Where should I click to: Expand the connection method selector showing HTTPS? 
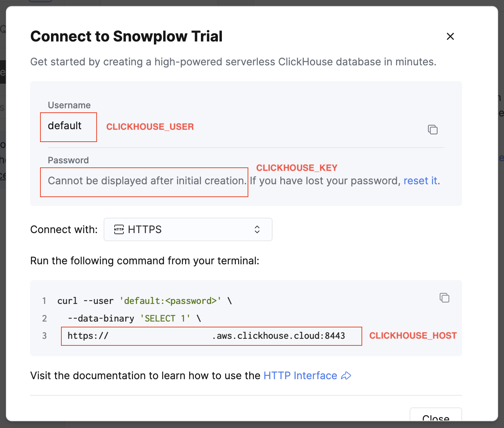(x=188, y=229)
